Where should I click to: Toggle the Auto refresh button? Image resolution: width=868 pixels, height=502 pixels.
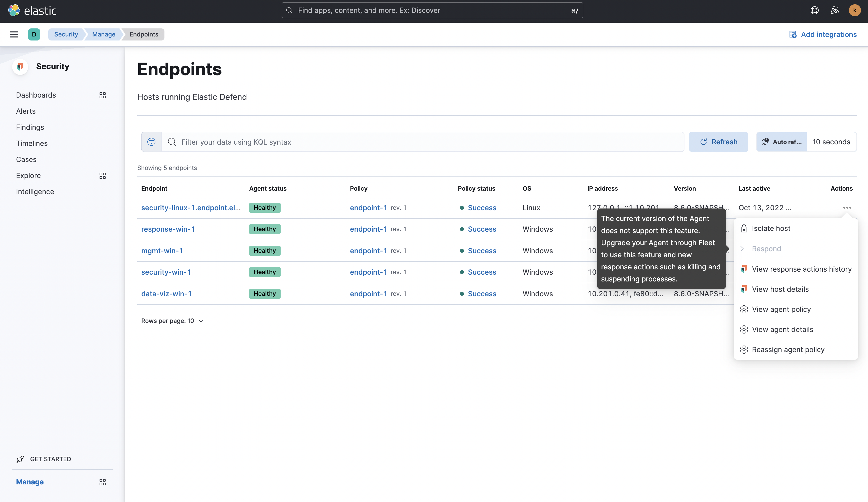click(782, 142)
